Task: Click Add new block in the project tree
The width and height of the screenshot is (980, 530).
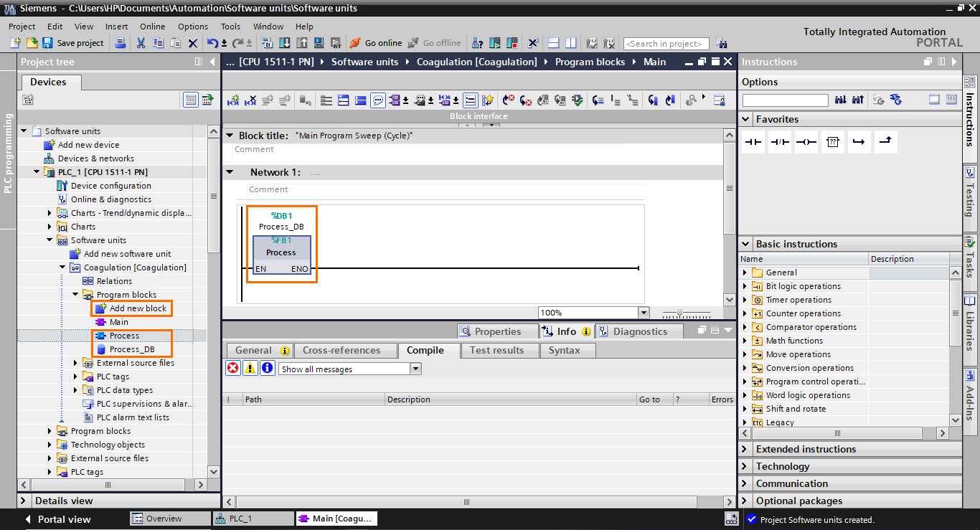Action: tap(136, 308)
